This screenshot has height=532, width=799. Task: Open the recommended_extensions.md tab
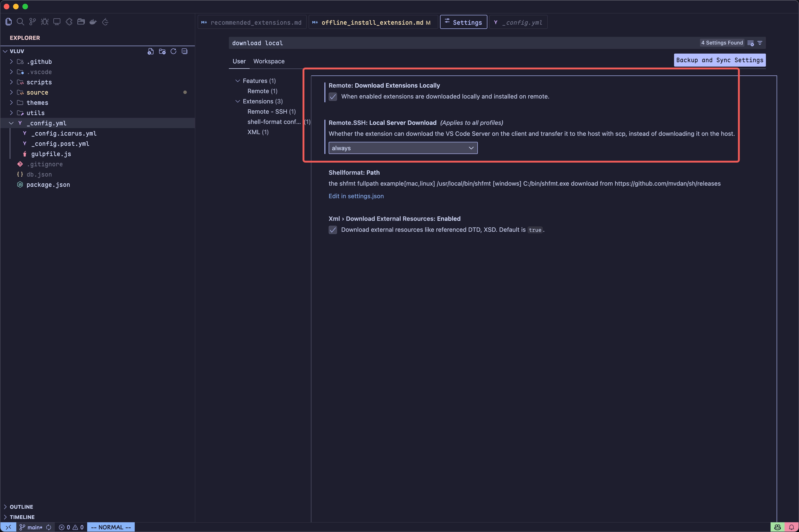[x=256, y=22]
